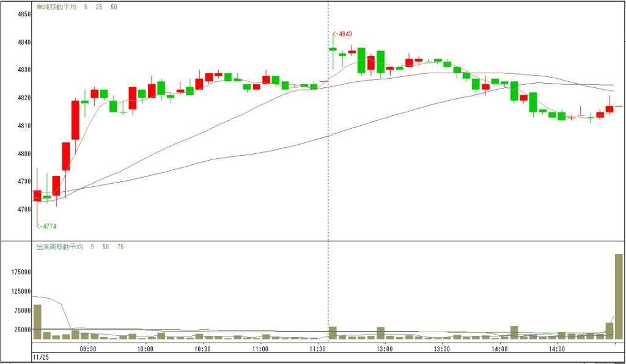
Task: Click the 14:30 time axis label
Action: tap(557, 349)
